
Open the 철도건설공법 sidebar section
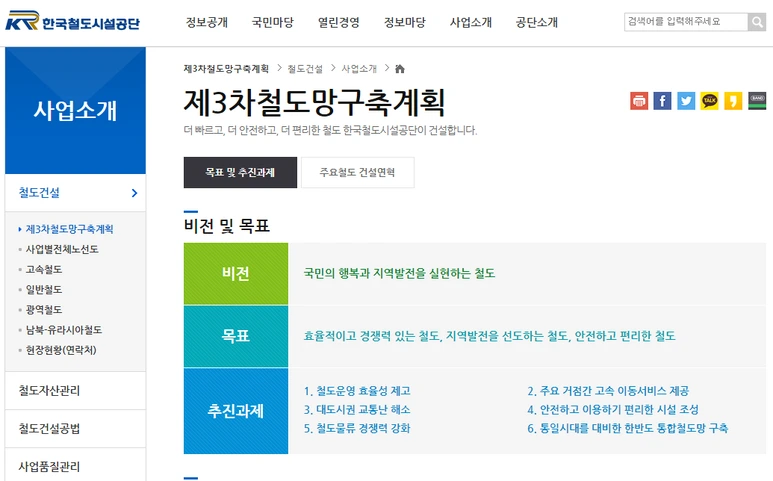(75, 428)
